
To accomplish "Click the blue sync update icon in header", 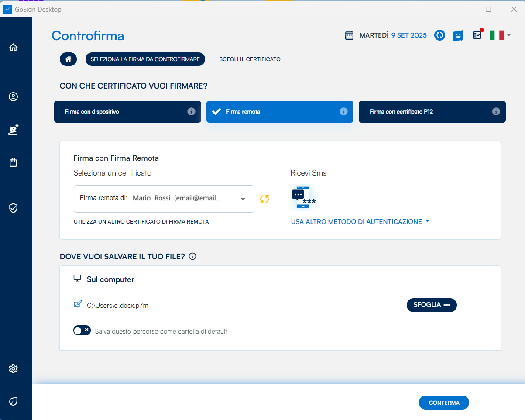I will [439, 35].
